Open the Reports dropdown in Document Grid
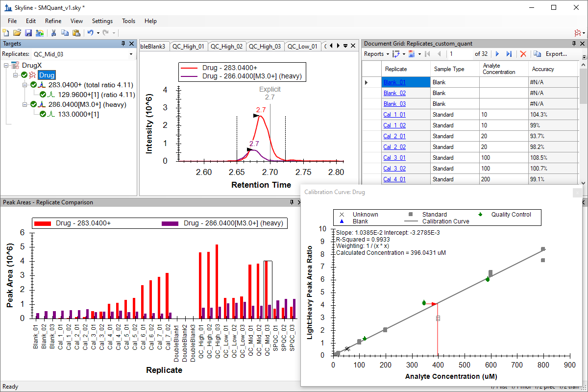 [376, 54]
